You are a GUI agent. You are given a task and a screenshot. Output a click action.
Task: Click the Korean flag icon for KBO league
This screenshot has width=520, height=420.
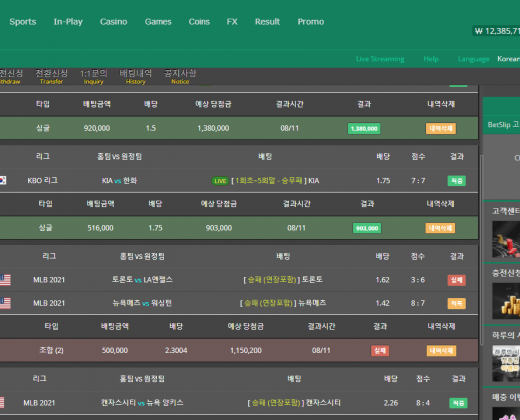click(3, 180)
